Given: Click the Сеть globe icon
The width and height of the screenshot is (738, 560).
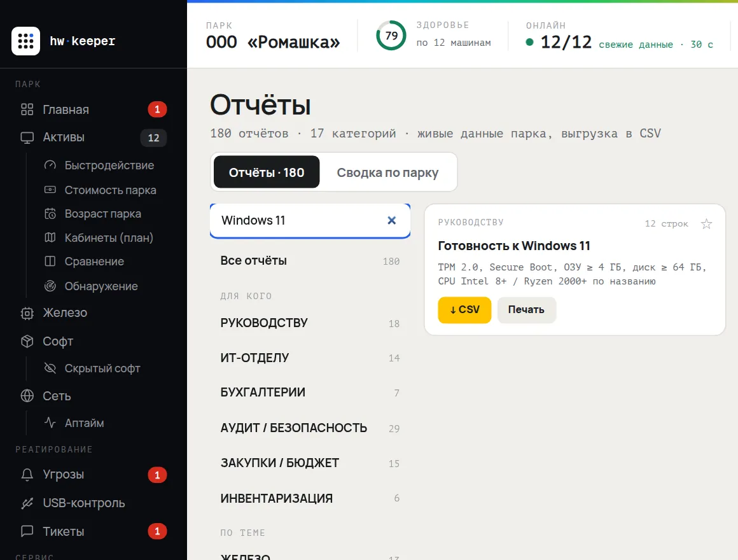Looking at the screenshot, I should point(27,396).
